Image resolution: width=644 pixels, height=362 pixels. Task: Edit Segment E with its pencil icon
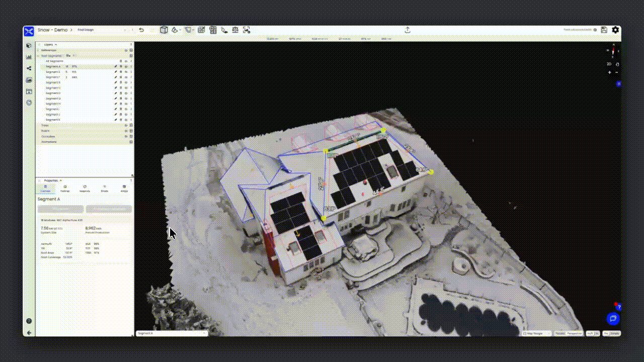click(x=115, y=72)
